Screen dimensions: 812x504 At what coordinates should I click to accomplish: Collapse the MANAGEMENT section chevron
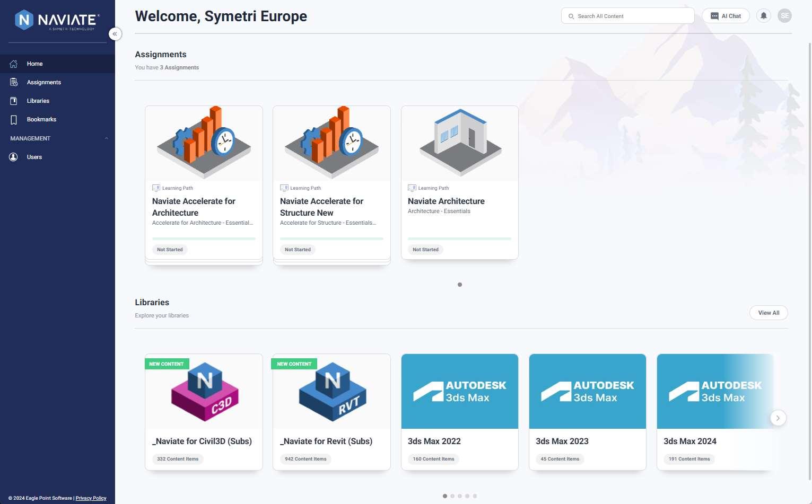pyautogui.click(x=106, y=138)
